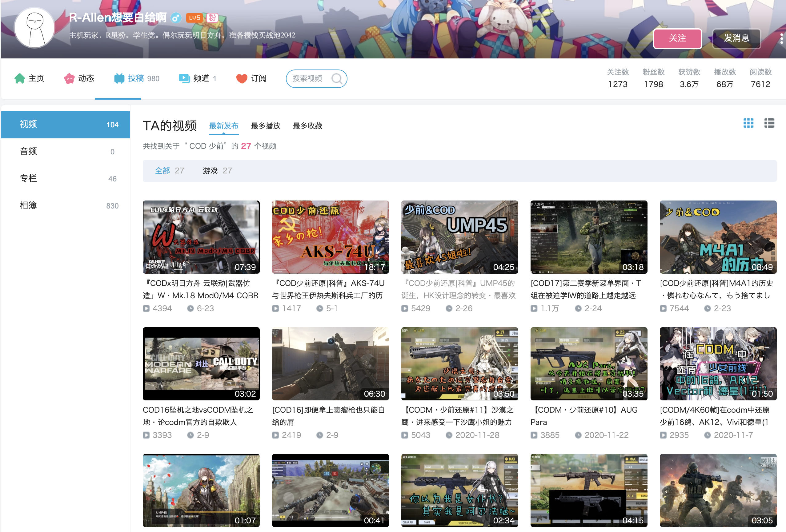Switch to grid view layout icon

[x=748, y=123]
